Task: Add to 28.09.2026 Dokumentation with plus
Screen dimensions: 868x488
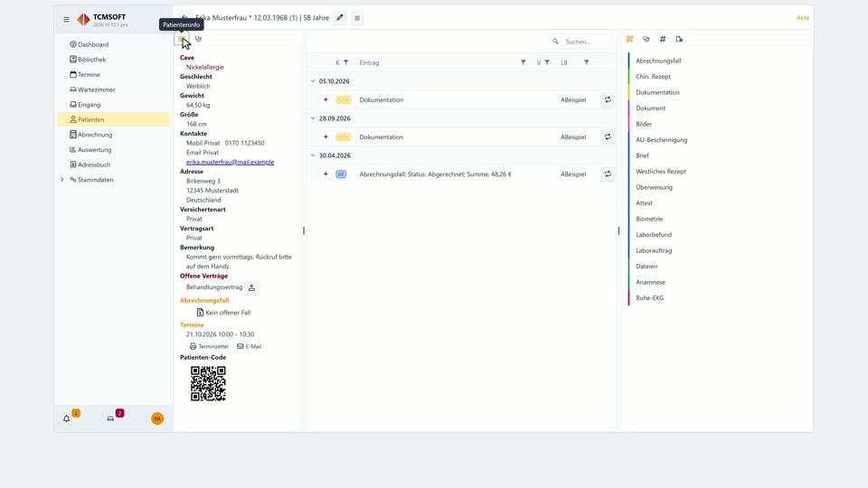Action: (x=325, y=137)
